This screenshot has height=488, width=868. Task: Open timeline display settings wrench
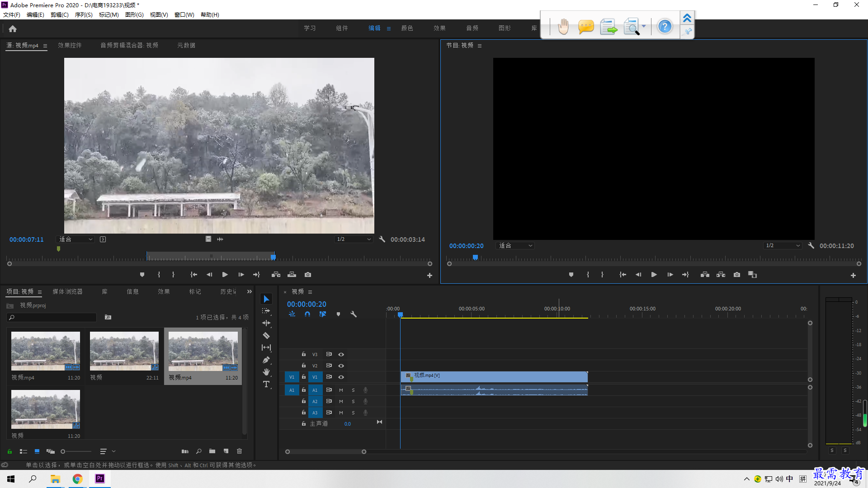[x=354, y=314]
